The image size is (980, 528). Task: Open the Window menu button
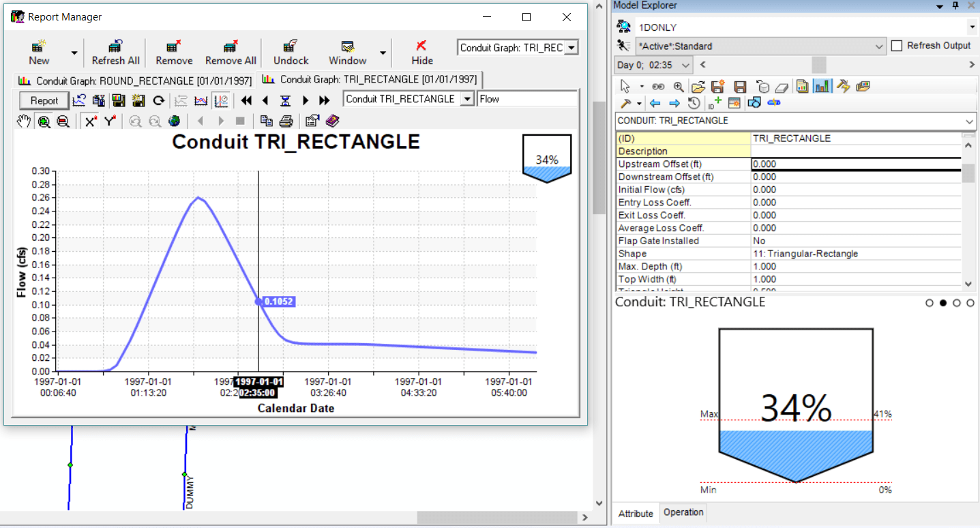(348, 53)
